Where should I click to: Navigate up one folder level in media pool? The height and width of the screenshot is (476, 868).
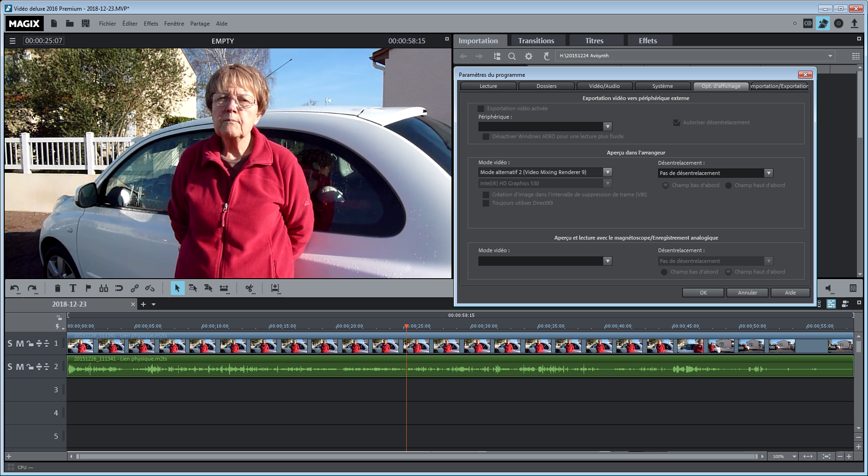pos(547,56)
